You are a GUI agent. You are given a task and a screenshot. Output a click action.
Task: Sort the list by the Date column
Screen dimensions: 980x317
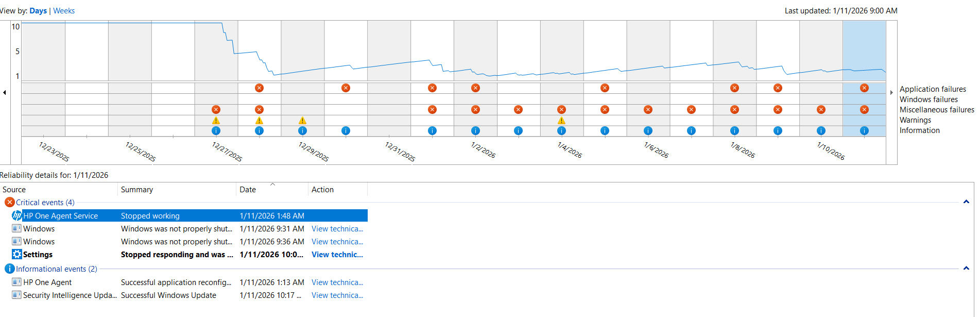coord(272,190)
